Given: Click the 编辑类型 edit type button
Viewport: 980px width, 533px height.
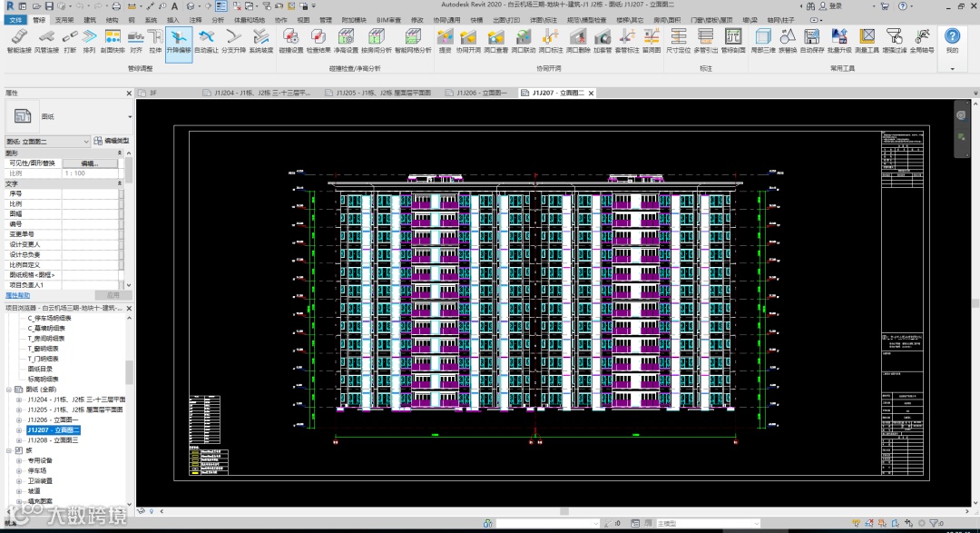Looking at the screenshot, I should 112,141.
